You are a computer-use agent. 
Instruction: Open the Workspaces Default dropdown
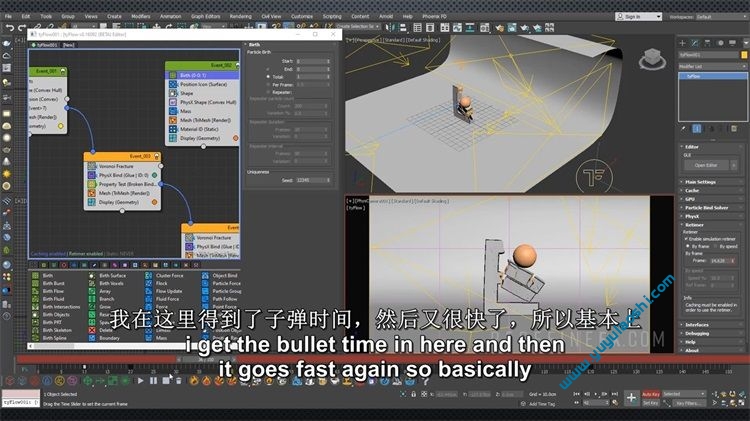click(722, 17)
